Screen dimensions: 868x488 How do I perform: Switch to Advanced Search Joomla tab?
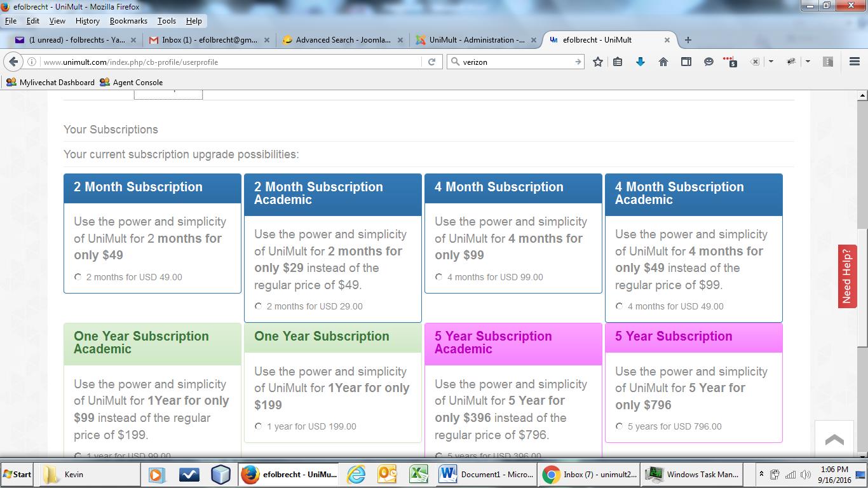click(x=342, y=39)
